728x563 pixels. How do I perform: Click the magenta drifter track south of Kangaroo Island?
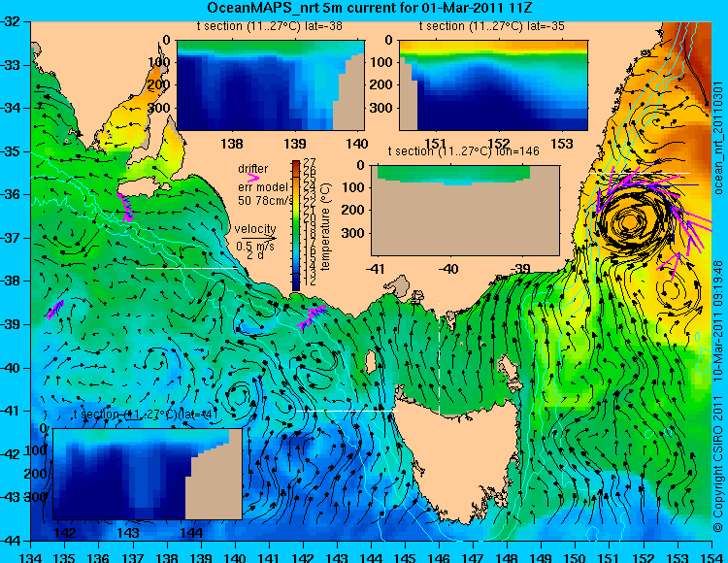click(125, 208)
